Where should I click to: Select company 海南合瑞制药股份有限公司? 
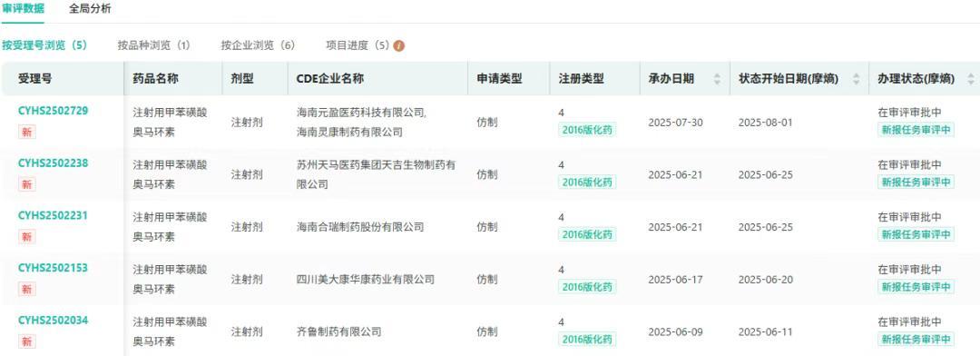click(x=360, y=226)
